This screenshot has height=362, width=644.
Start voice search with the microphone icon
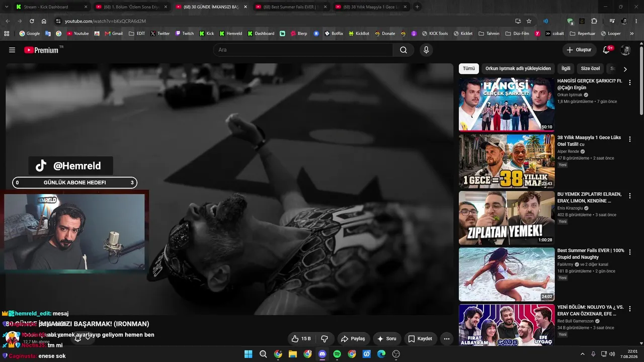(x=426, y=50)
